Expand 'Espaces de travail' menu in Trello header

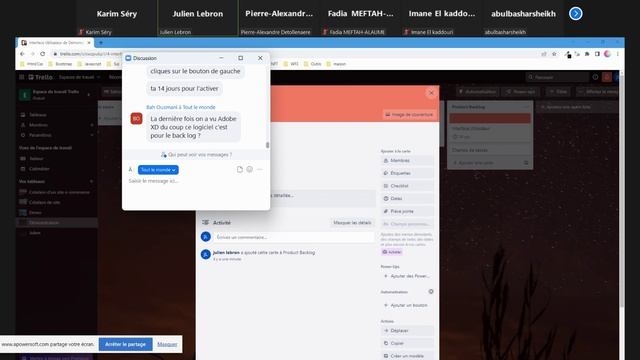click(x=79, y=77)
